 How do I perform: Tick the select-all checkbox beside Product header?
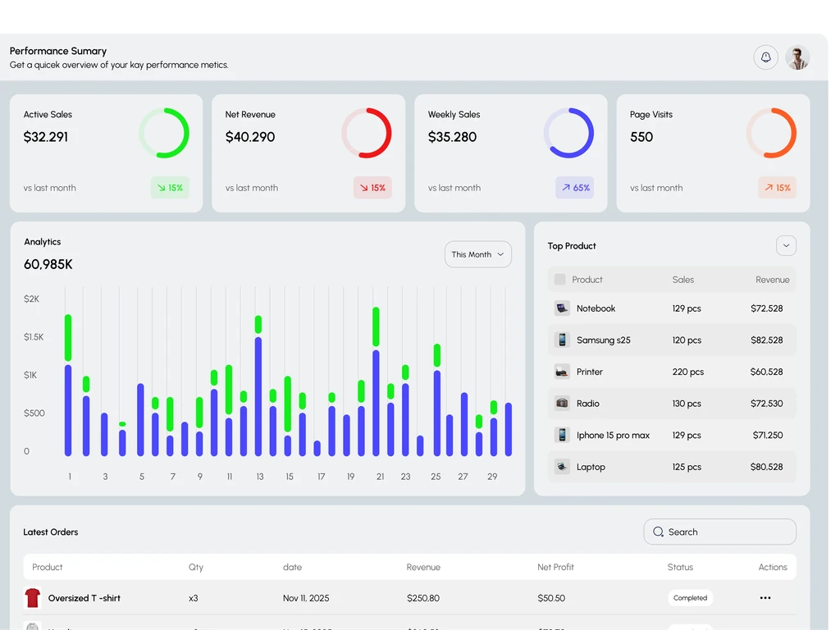(559, 280)
